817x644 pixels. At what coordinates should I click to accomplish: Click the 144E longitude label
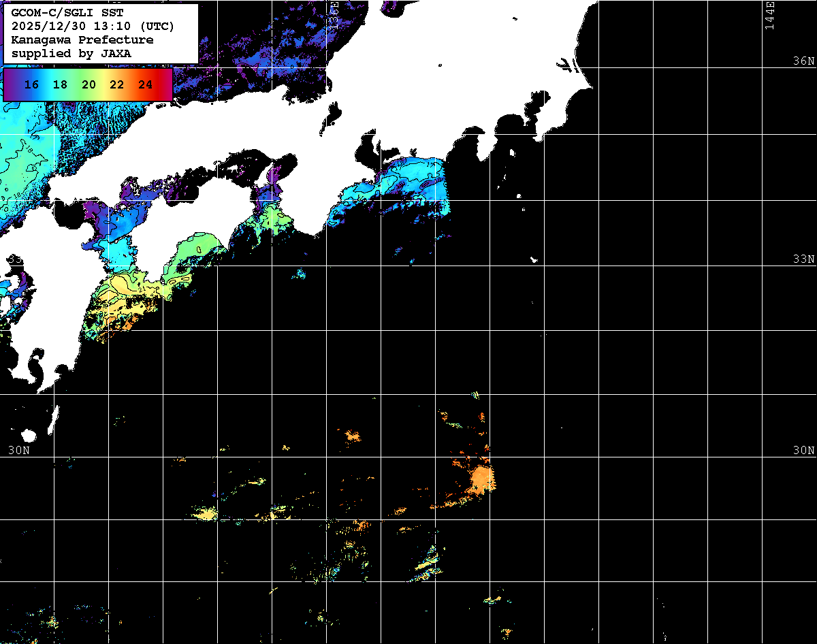[x=769, y=15]
